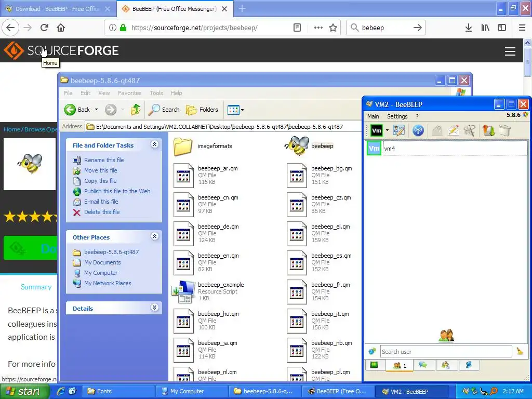
Task: Click the Summary tab on SourceForge page
Action: (x=36, y=287)
